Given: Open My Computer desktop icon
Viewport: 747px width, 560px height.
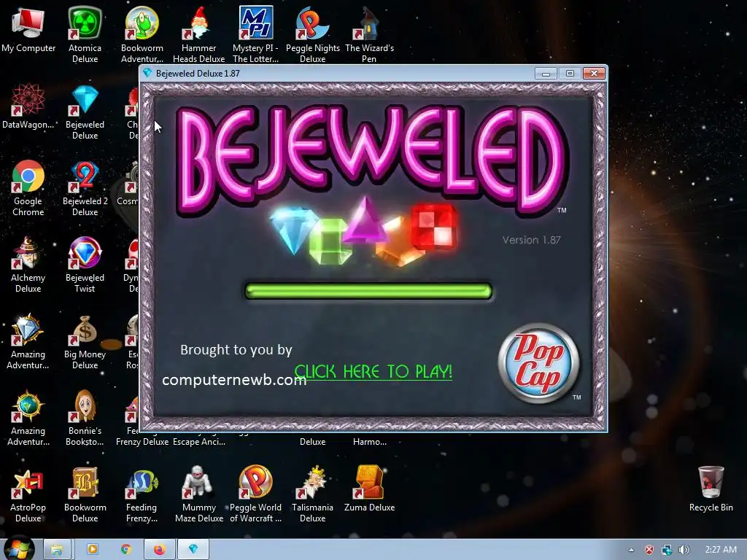Looking at the screenshot, I should point(28,29).
